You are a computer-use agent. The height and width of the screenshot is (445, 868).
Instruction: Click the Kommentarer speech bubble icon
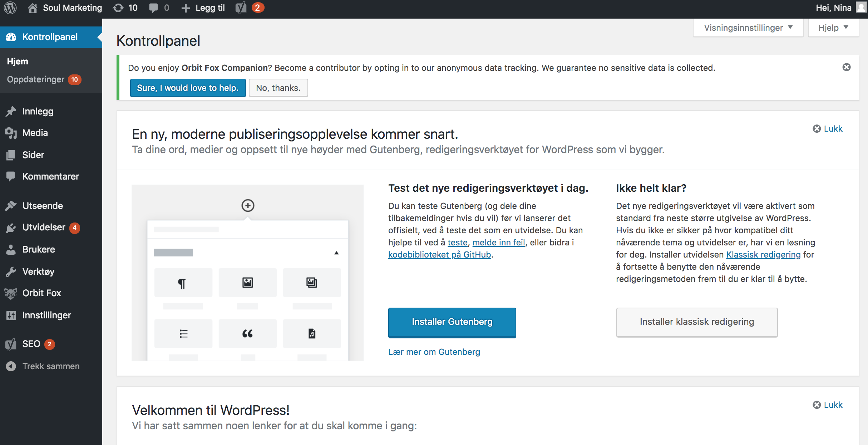[x=11, y=176]
